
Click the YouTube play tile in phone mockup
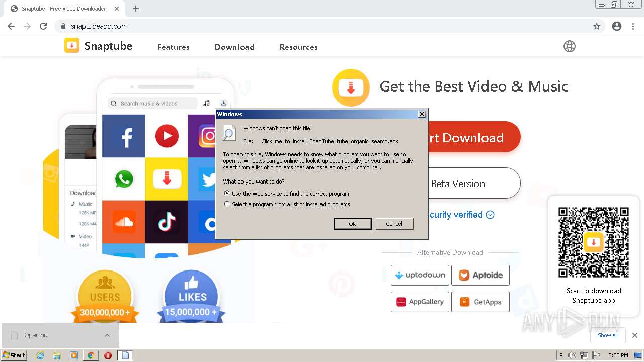tap(167, 136)
